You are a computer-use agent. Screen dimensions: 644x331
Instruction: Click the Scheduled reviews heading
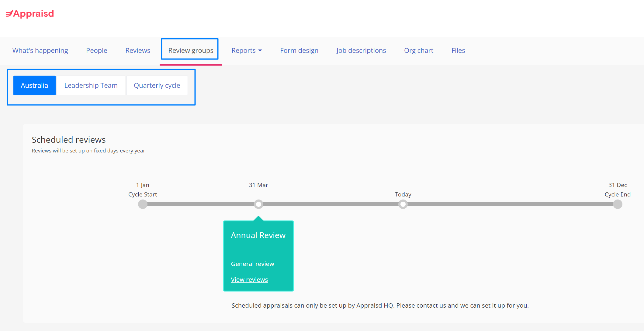(x=69, y=140)
